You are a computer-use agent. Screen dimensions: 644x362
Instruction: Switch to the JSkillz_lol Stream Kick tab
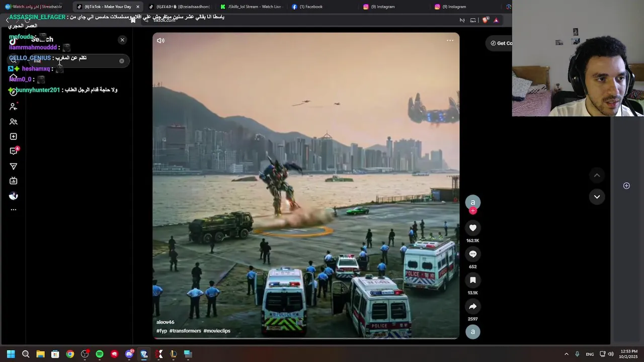tap(252, 7)
